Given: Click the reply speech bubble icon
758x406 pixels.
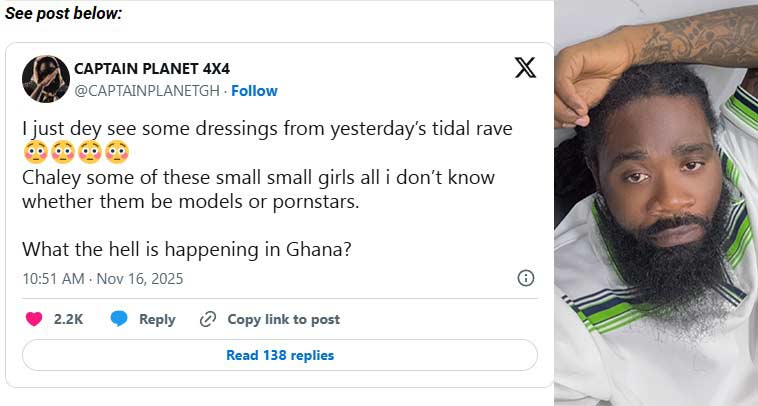Looking at the screenshot, I should (x=119, y=319).
